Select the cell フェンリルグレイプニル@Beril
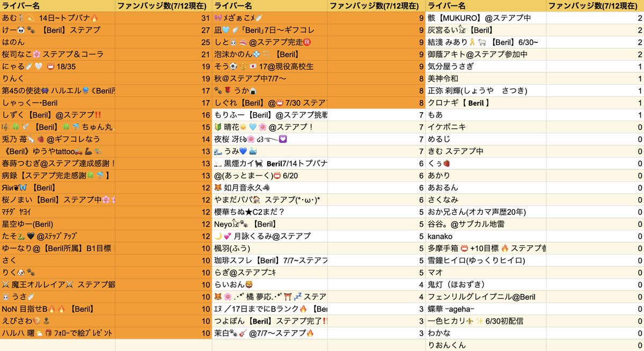Viewport: 644px width, 351px height. click(486, 297)
